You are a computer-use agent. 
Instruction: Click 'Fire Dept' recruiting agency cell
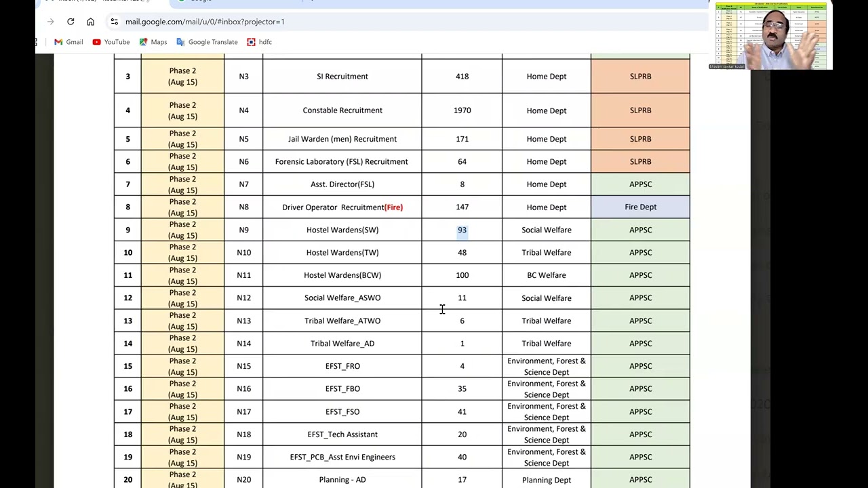tap(641, 207)
